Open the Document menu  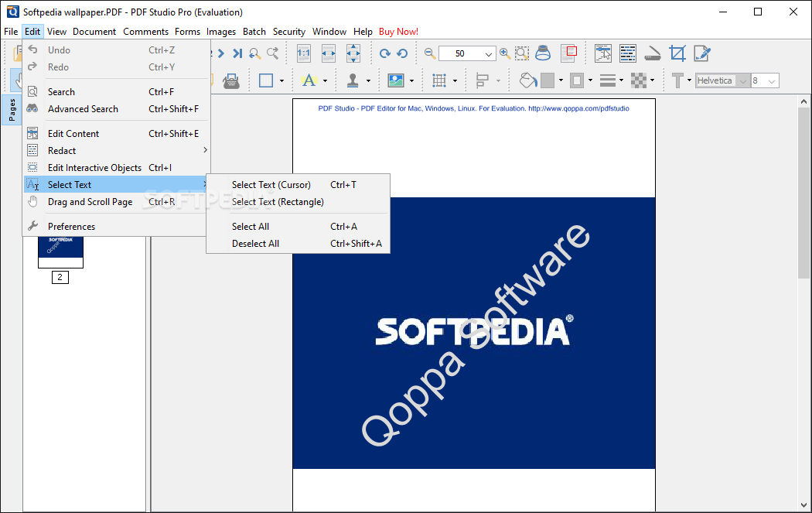point(94,32)
